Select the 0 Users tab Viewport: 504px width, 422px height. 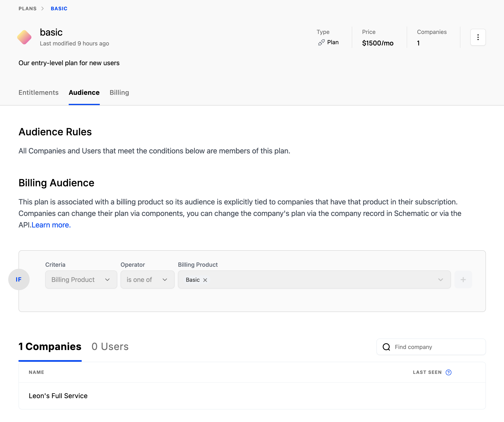click(x=110, y=347)
